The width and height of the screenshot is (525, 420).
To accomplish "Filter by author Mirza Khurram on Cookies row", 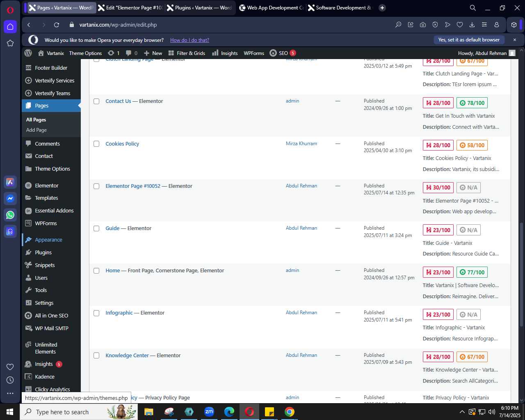I will pos(301,144).
